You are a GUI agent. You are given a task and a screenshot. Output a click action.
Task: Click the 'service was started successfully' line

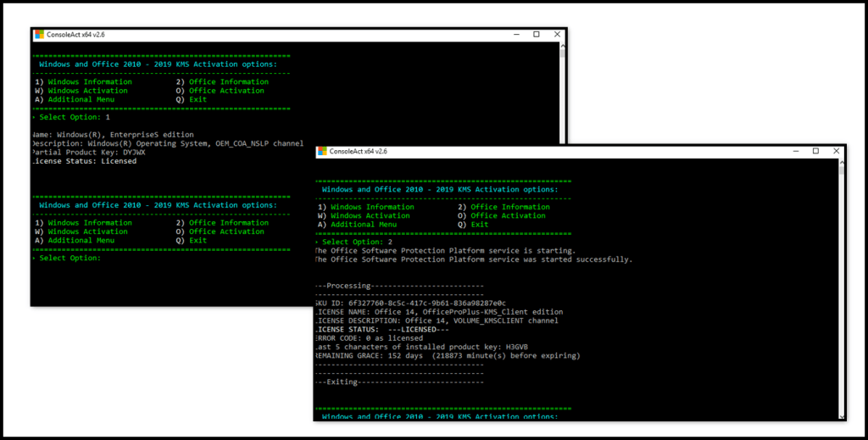[474, 259]
